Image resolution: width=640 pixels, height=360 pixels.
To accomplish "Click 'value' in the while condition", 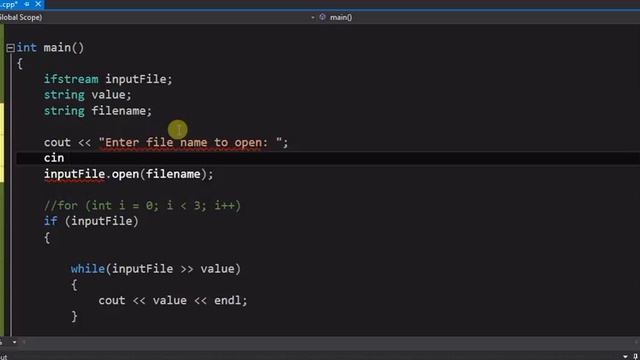I will [218, 269].
